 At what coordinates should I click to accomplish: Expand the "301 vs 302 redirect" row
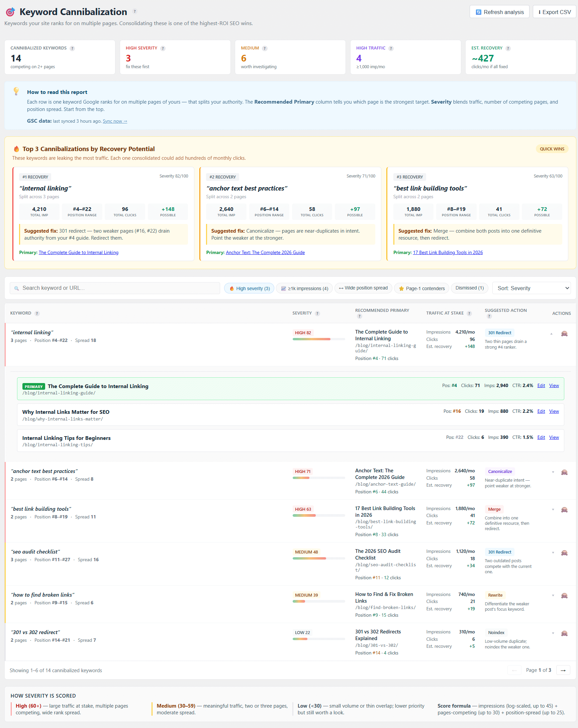click(x=553, y=633)
